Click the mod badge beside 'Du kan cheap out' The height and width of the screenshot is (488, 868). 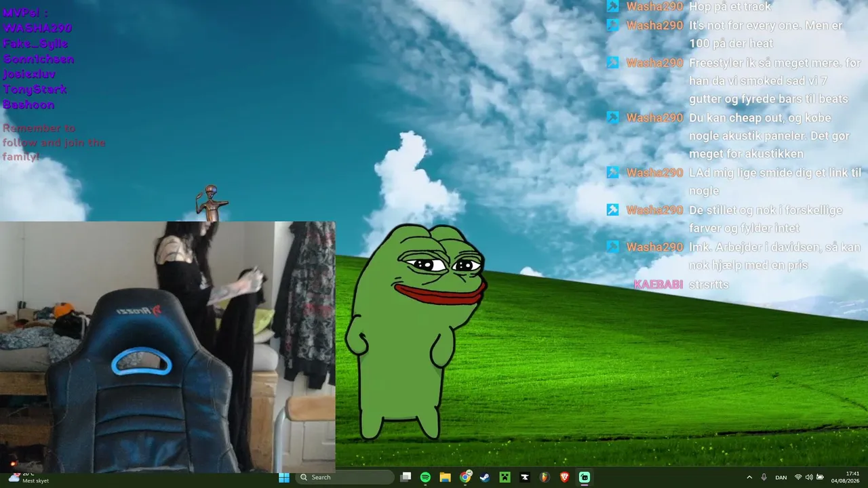[x=612, y=117]
